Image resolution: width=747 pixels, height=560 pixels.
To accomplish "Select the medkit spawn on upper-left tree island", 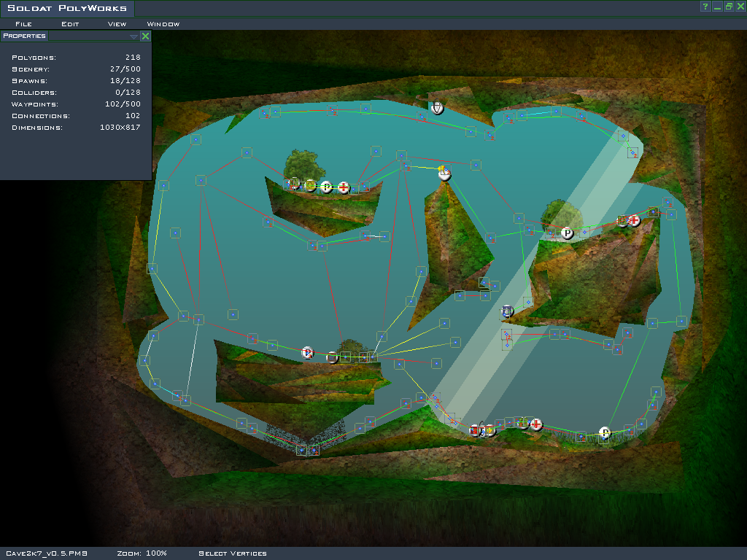I will tap(344, 187).
